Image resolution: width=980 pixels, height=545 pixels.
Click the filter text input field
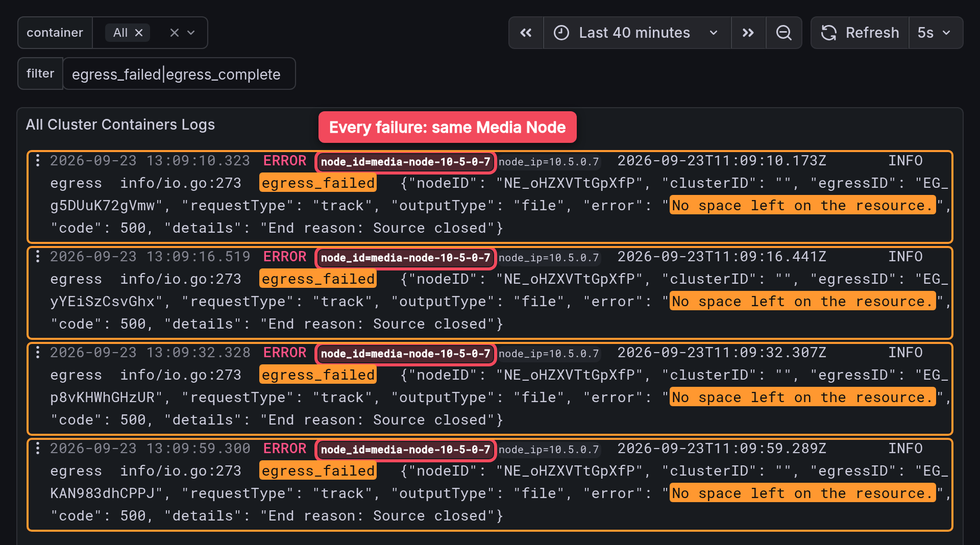point(179,74)
